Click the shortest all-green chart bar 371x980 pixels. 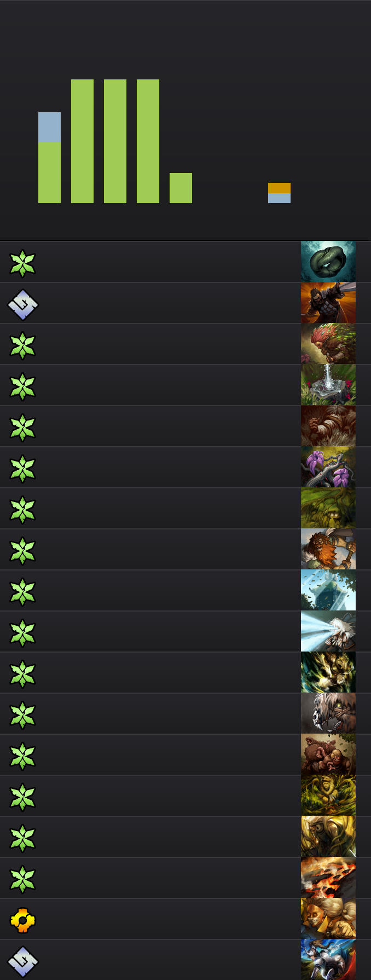[x=181, y=188]
